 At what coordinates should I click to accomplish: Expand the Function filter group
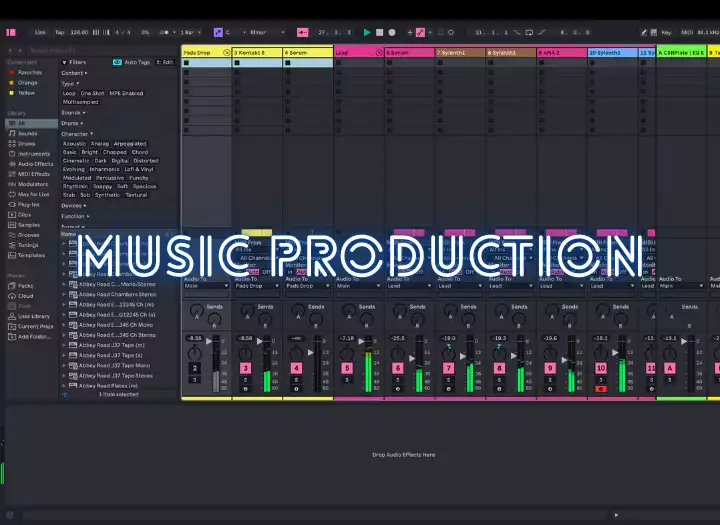point(75,216)
